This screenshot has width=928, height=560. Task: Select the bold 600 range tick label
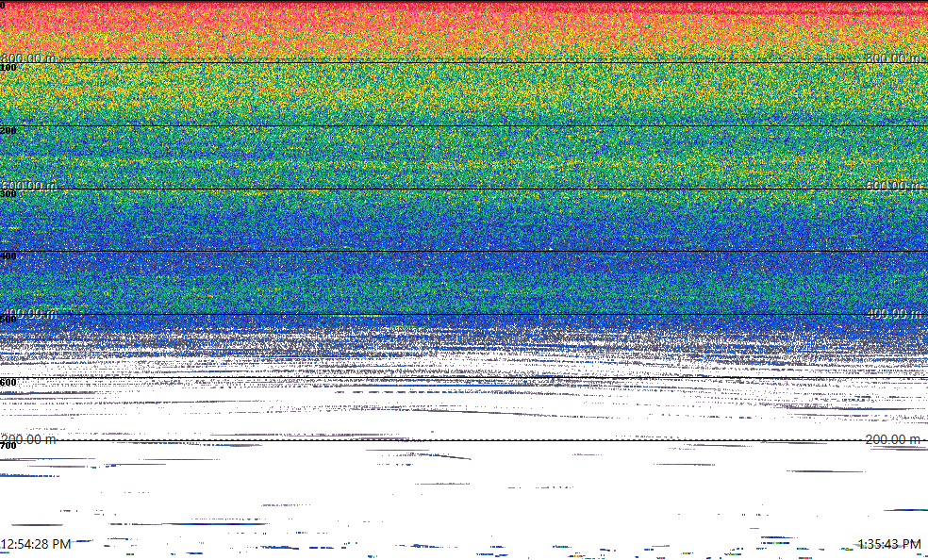coord(8,383)
